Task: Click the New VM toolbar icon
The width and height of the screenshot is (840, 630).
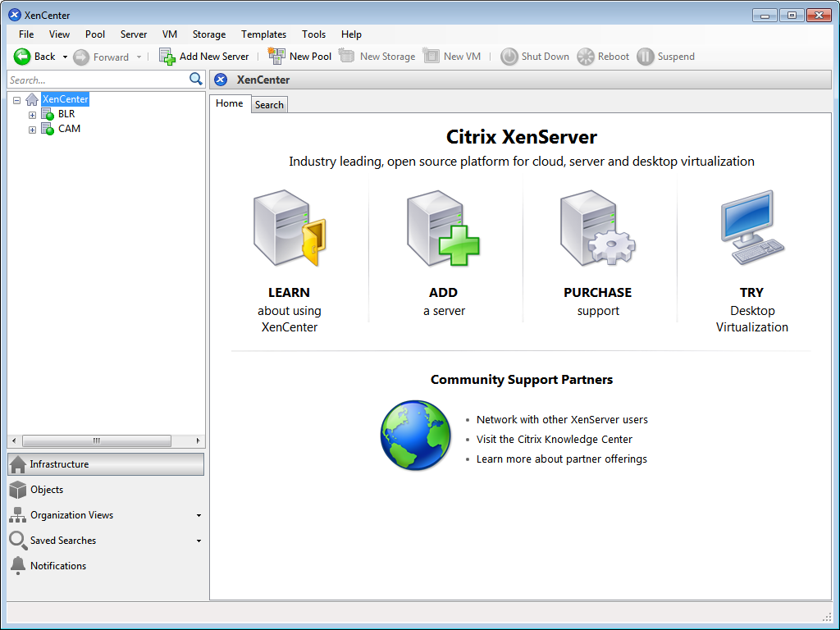Action: [430, 56]
